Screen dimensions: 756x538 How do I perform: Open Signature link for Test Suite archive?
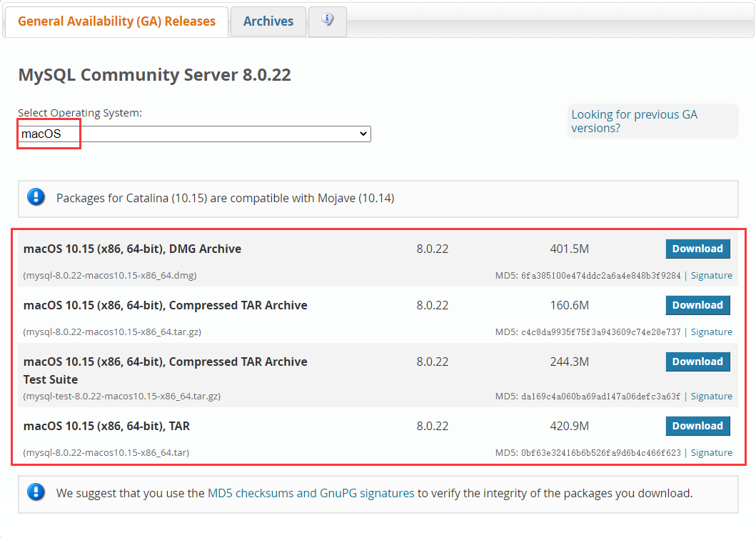coord(711,396)
